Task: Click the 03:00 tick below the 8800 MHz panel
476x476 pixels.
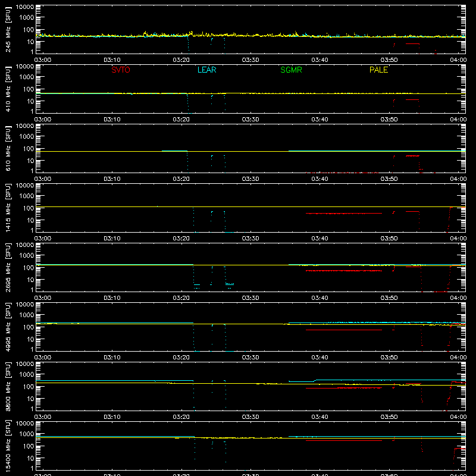Action: pos(43,417)
